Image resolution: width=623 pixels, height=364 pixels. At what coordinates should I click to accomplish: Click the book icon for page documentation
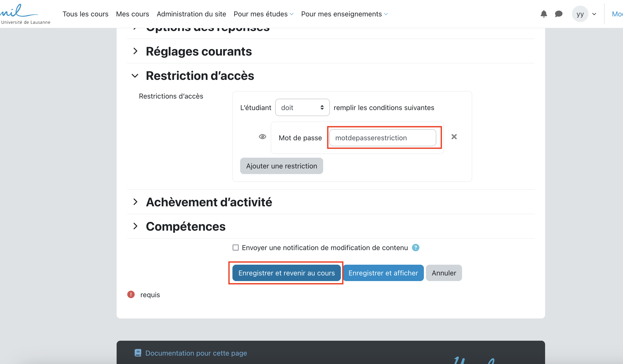(x=138, y=353)
